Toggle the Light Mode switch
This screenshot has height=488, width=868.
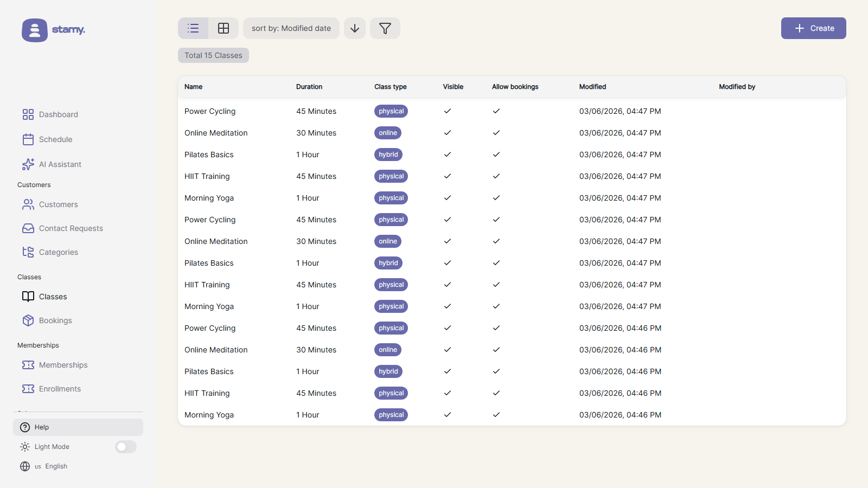pyautogui.click(x=126, y=447)
